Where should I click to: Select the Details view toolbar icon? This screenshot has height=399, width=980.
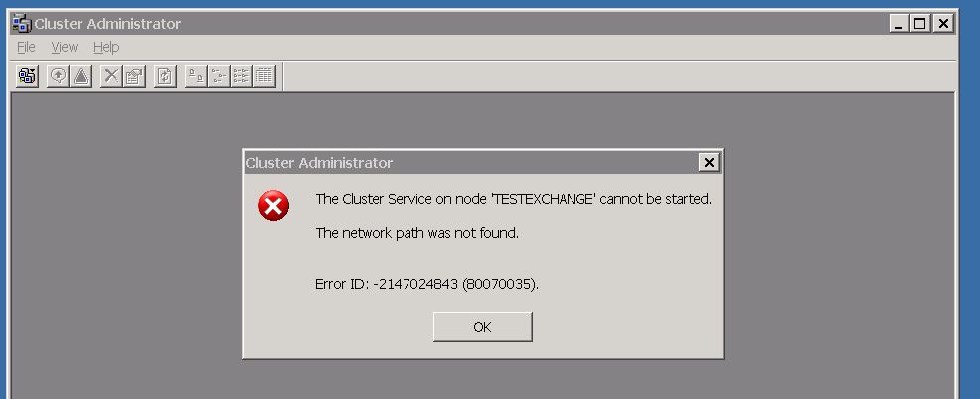(264, 76)
